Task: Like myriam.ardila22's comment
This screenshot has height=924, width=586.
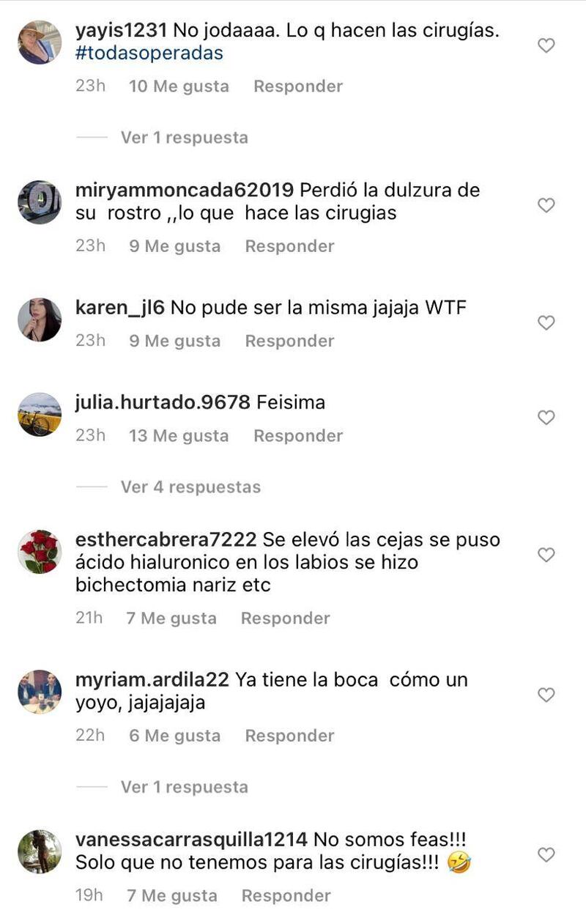Action: click(x=546, y=695)
